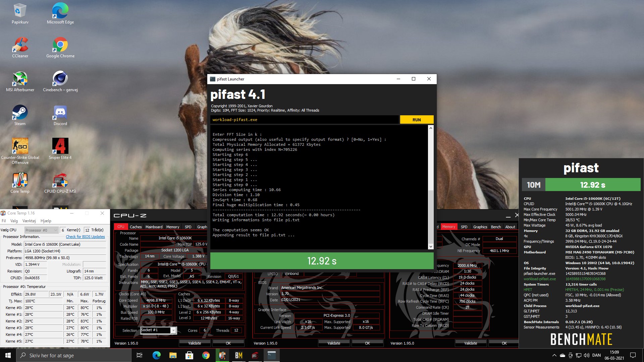Open MSI Afterburner desktop shortcut

point(20,81)
